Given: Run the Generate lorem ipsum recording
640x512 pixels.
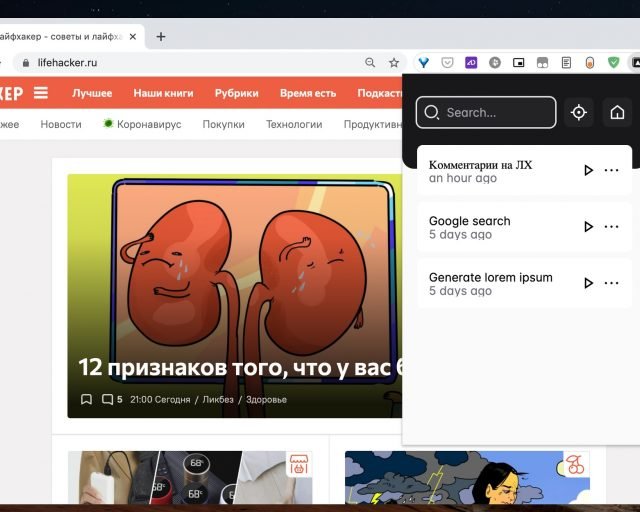Looking at the screenshot, I should click(588, 283).
